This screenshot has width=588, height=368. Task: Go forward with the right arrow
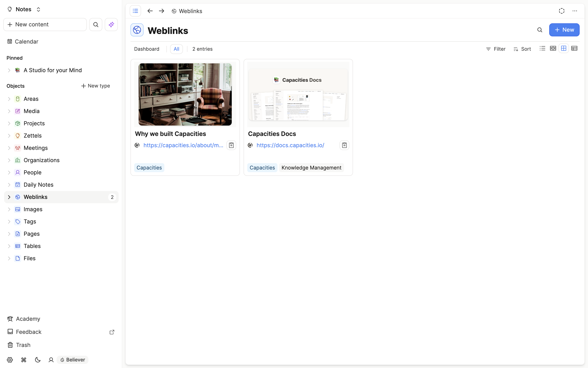pos(161,11)
